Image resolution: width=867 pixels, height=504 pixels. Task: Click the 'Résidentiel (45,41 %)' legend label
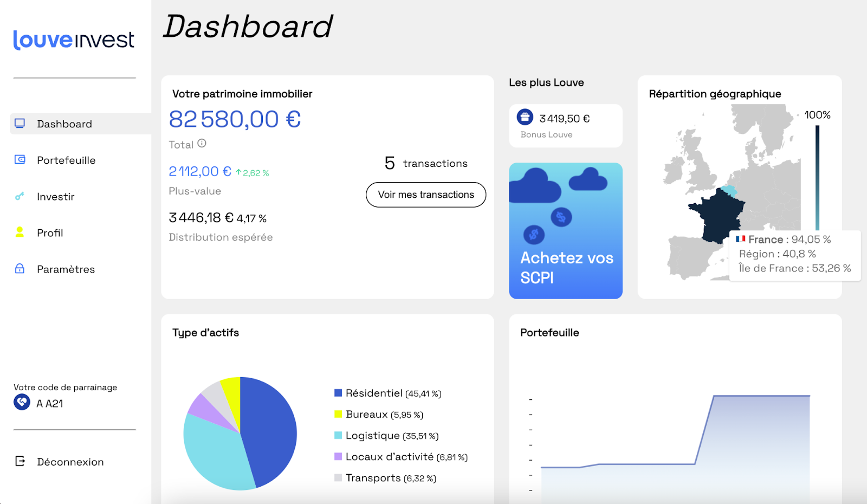coord(393,393)
